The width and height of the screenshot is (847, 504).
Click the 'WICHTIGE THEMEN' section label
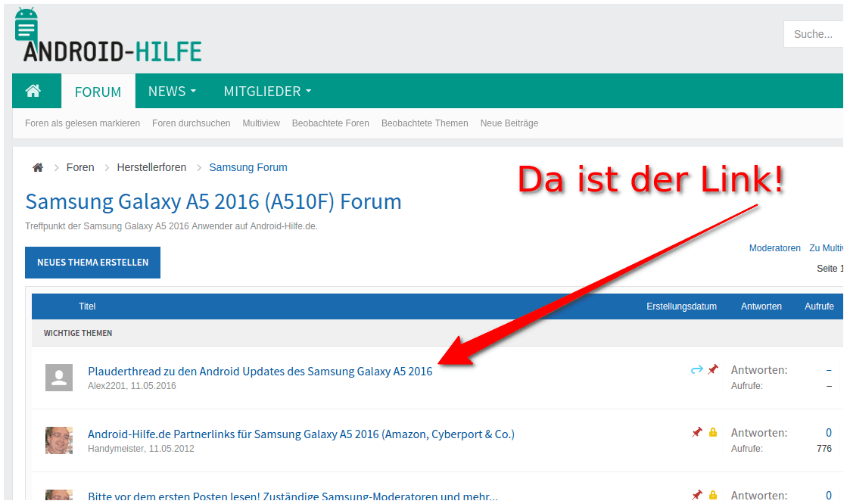[x=78, y=333]
